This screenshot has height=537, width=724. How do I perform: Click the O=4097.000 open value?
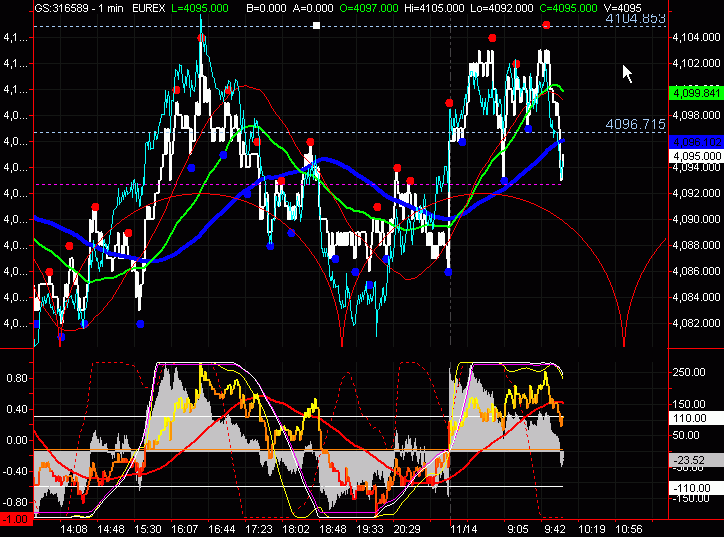[x=368, y=8]
